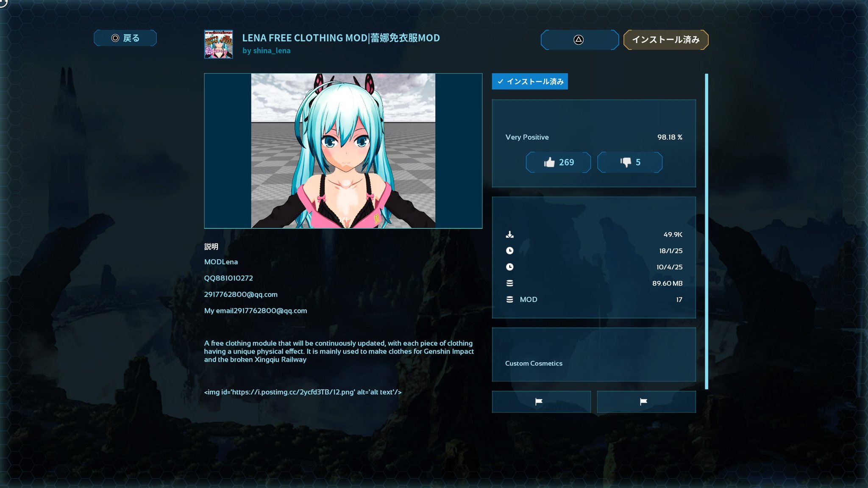Click the QQ881010272 description line

click(x=228, y=278)
